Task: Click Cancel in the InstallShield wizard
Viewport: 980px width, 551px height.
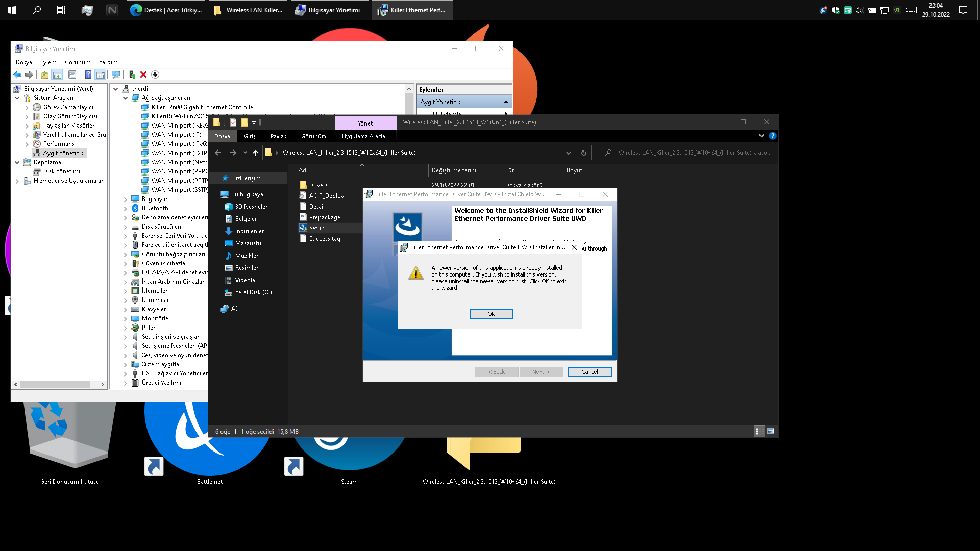Action: click(x=590, y=372)
